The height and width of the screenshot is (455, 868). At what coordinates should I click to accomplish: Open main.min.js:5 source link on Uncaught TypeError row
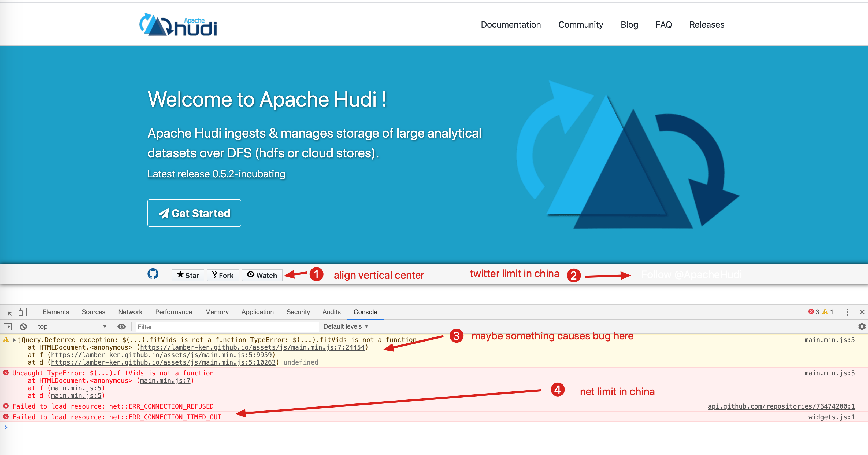point(830,373)
